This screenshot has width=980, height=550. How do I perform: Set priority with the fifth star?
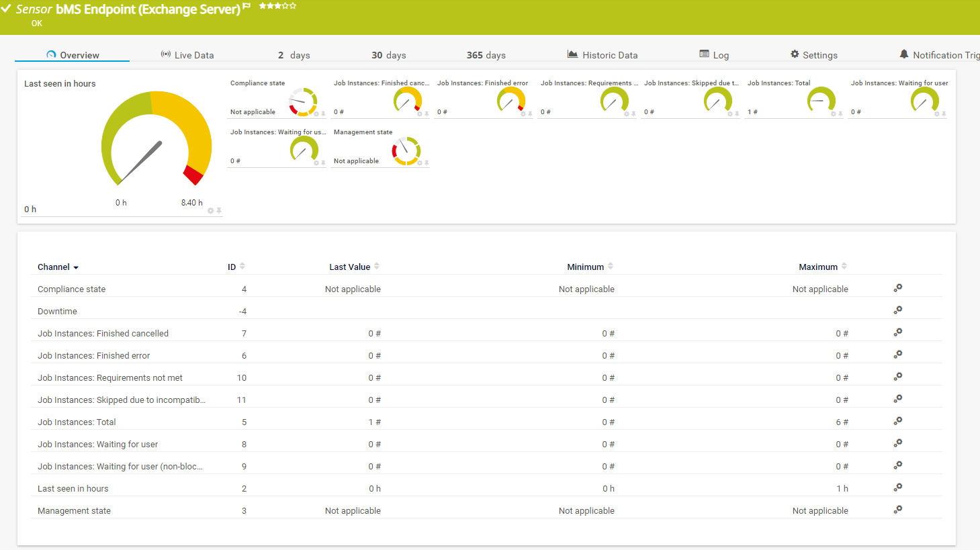pos(293,6)
